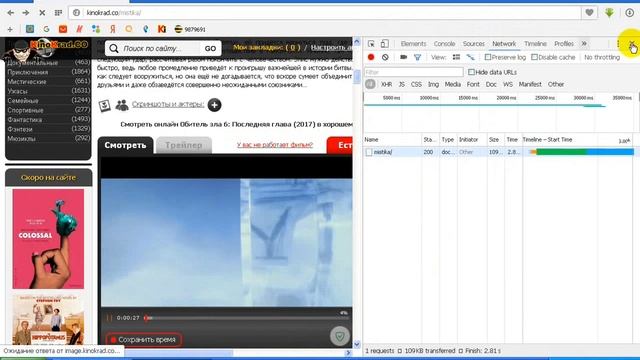Viewport: 640px width, 360px height.
Task: Show more DevTools tabs with the chevron
Action: click(x=584, y=44)
